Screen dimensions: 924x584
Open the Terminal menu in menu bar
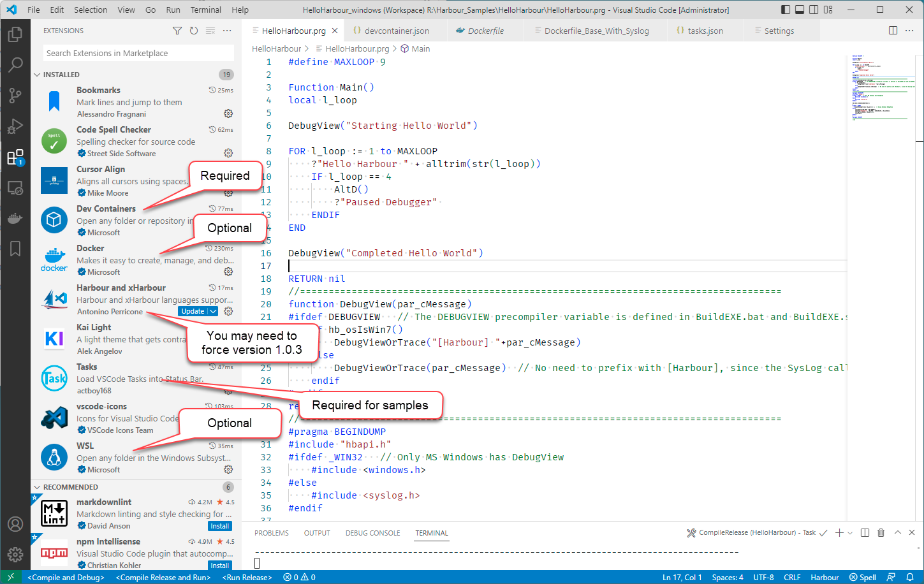click(x=206, y=10)
